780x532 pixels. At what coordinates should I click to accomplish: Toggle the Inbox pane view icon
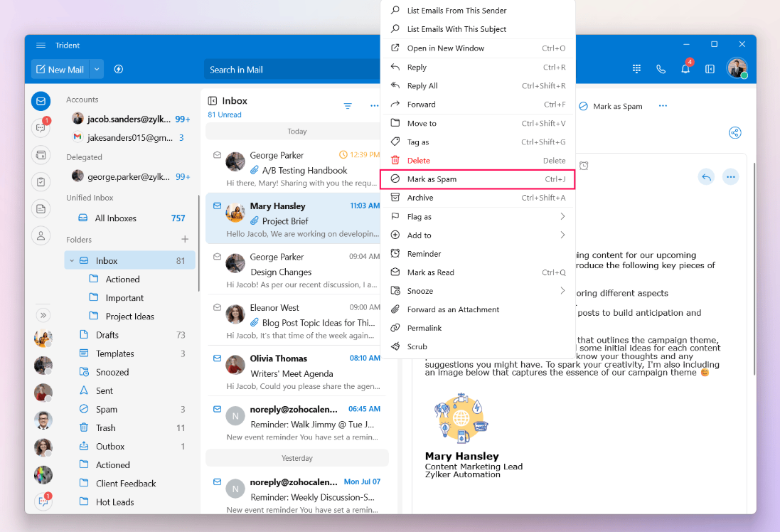click(213, 101)
